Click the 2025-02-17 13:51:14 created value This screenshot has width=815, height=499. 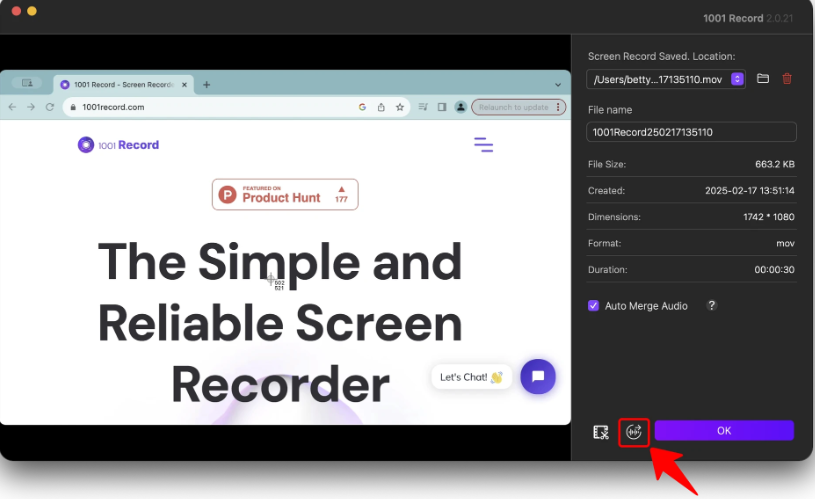coord(750,191)
